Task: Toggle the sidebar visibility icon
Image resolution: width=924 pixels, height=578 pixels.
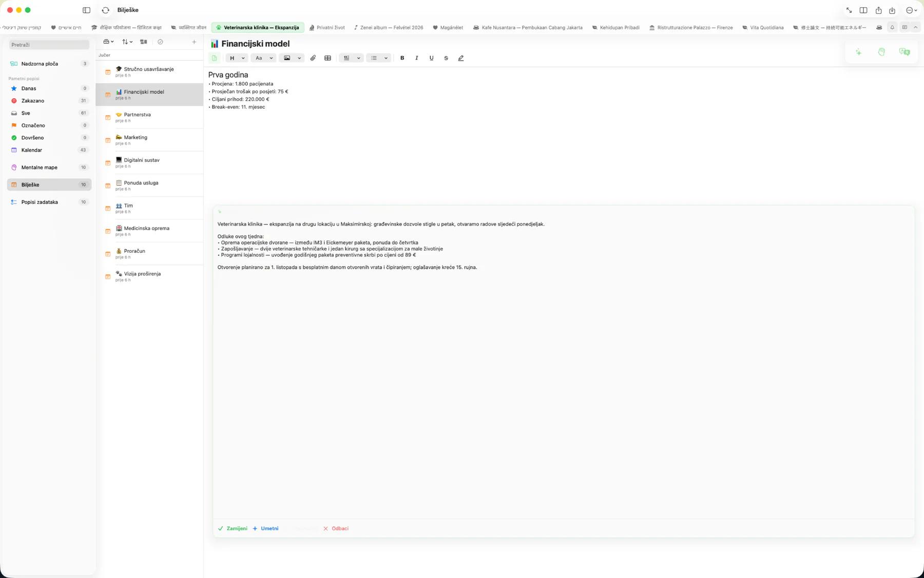Action: 86,10
